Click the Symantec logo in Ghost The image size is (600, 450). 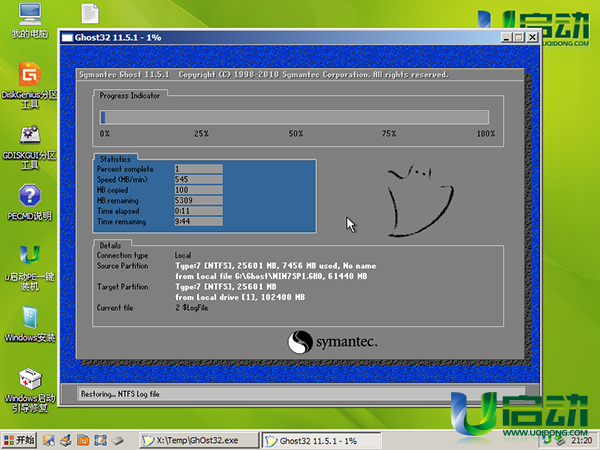click(x=332, y=342)
